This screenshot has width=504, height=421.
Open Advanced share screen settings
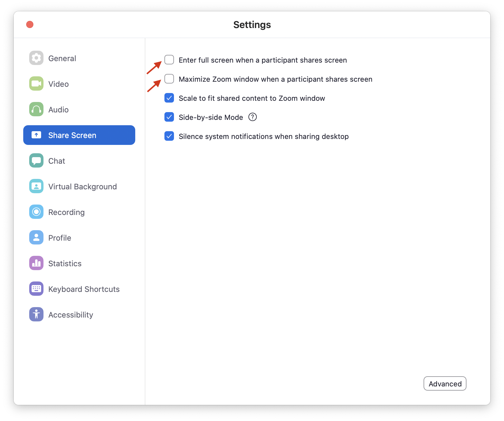445,384
